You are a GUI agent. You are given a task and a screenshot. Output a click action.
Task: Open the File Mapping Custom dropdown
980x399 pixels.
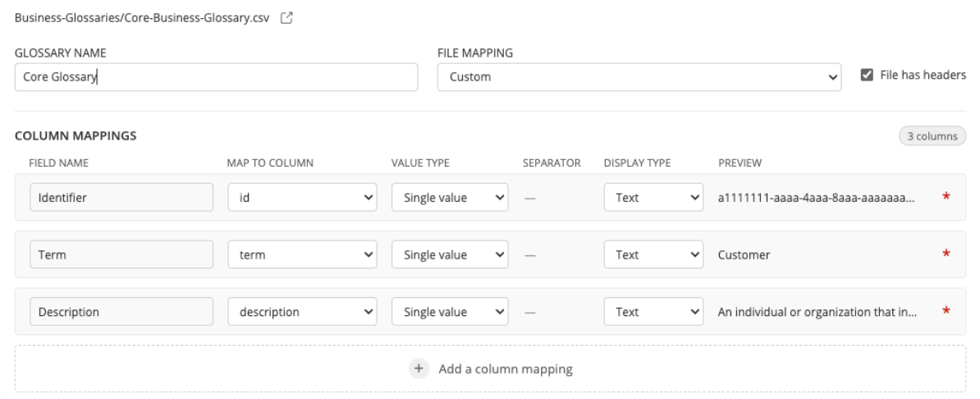[640, 77]
